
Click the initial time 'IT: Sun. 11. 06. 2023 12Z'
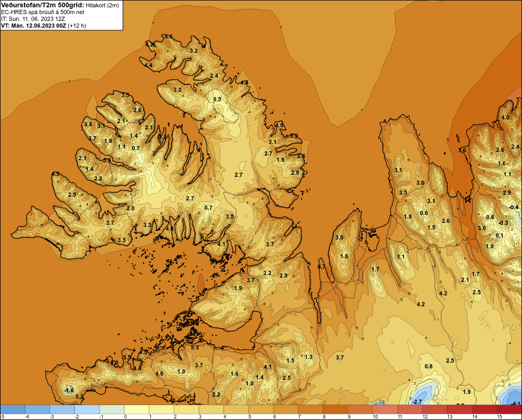pyautogui.click(x=32, y=19)
